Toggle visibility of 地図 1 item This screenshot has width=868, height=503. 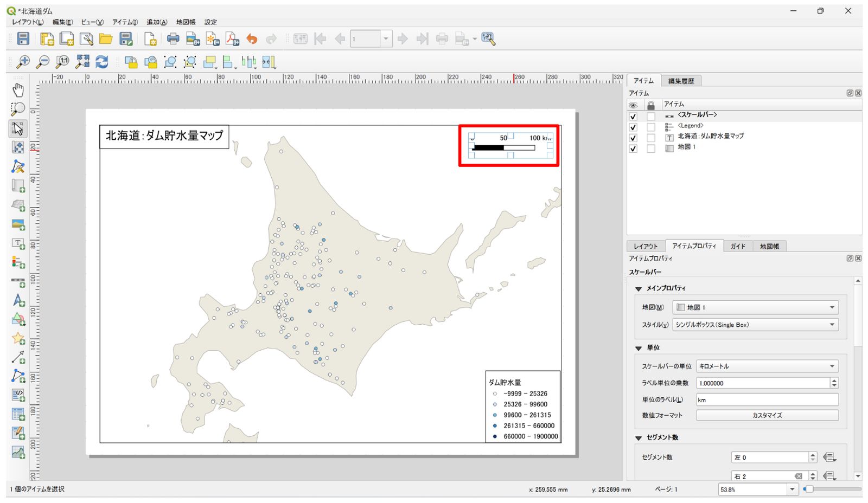(633, 148)
